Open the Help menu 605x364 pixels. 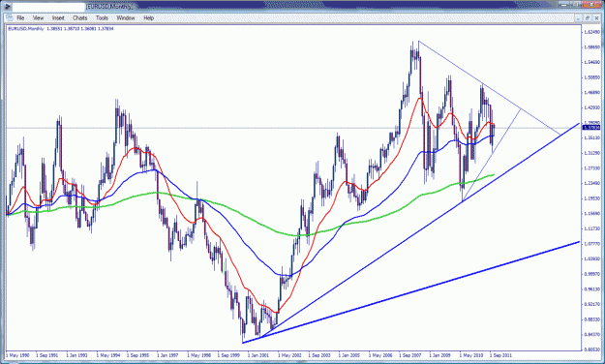click(x=148, y=17)
